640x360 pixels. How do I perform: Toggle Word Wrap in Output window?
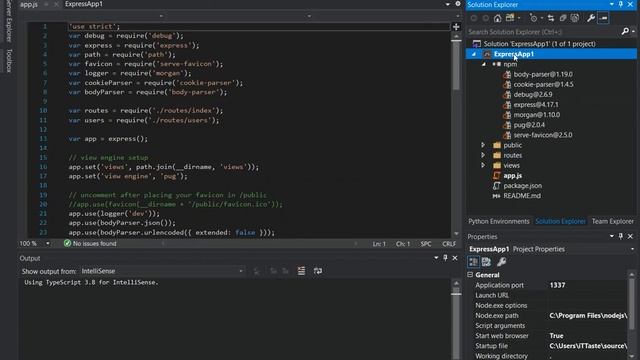[318, 271]
